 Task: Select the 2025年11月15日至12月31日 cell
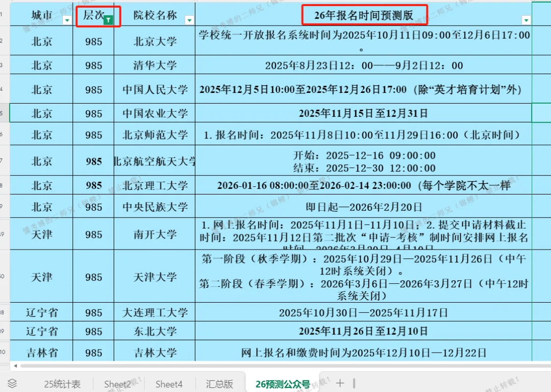pyautogui.click(x=363, y=113)
